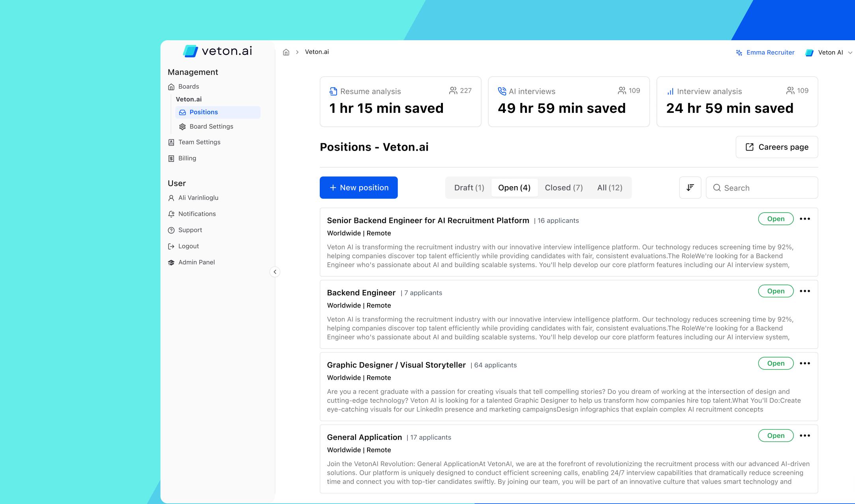Collapse sidebar with chevron arrow
Screen dimensions: 855x504
(275, 272)
